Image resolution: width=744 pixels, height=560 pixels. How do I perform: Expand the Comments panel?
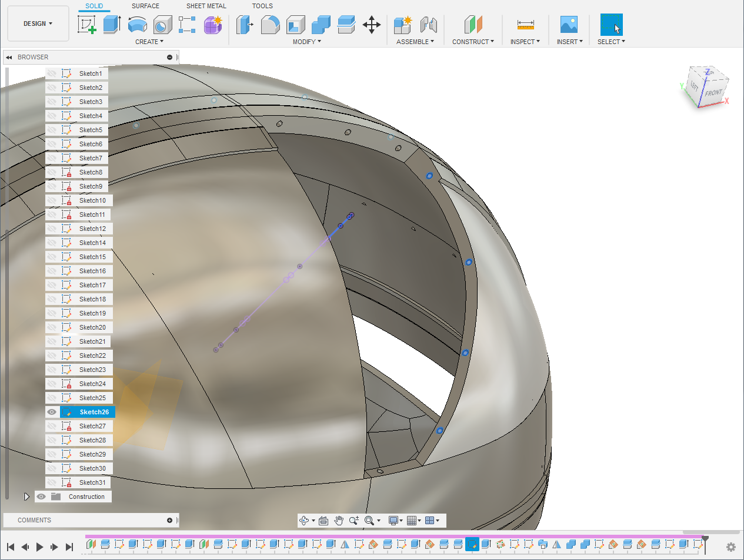(x=169, y=521)
